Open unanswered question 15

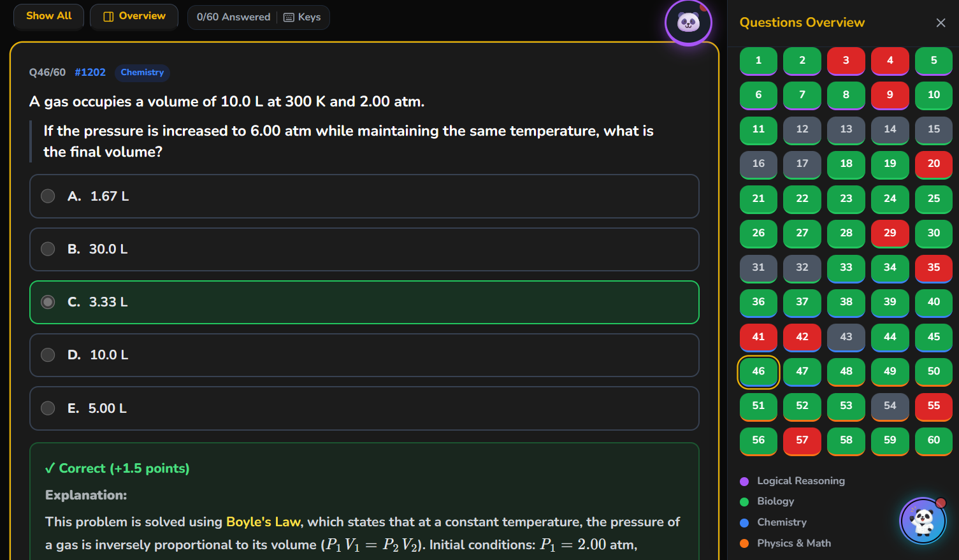point(934,129)
